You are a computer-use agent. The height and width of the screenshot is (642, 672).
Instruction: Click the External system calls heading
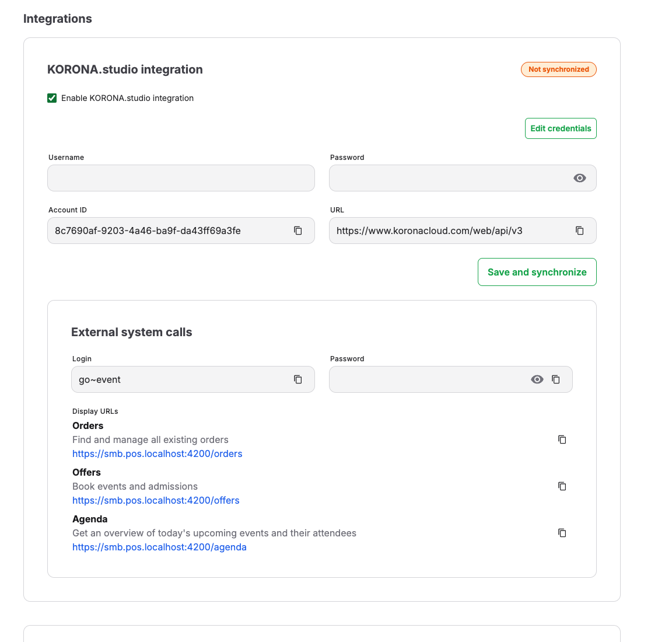132,332
